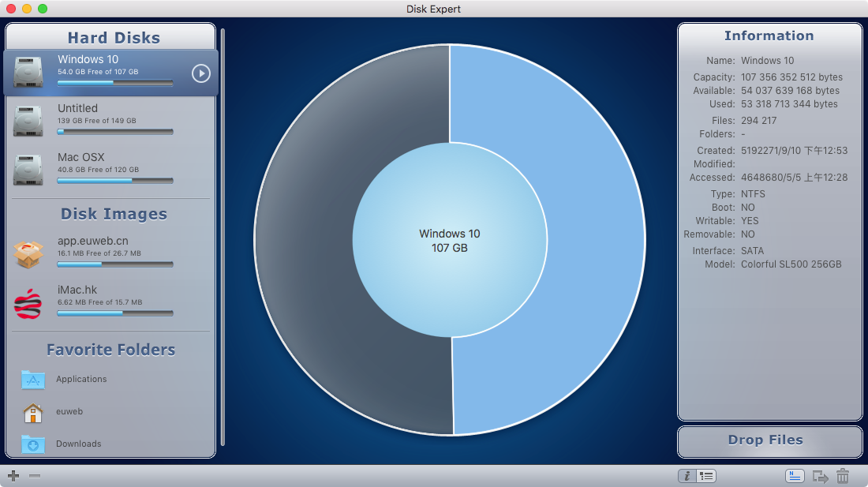Click the iMac.hk red apple icon
Screen dimensions: 868x487
28,304
